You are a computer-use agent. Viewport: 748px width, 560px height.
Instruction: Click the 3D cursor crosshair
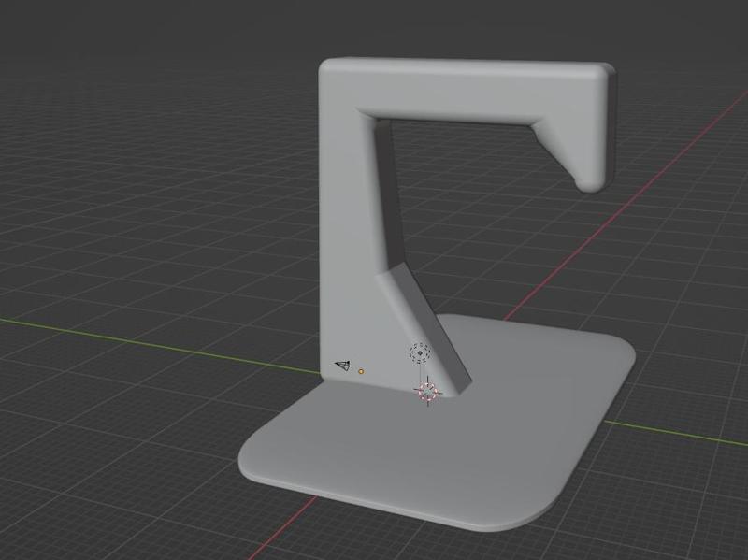427,392
